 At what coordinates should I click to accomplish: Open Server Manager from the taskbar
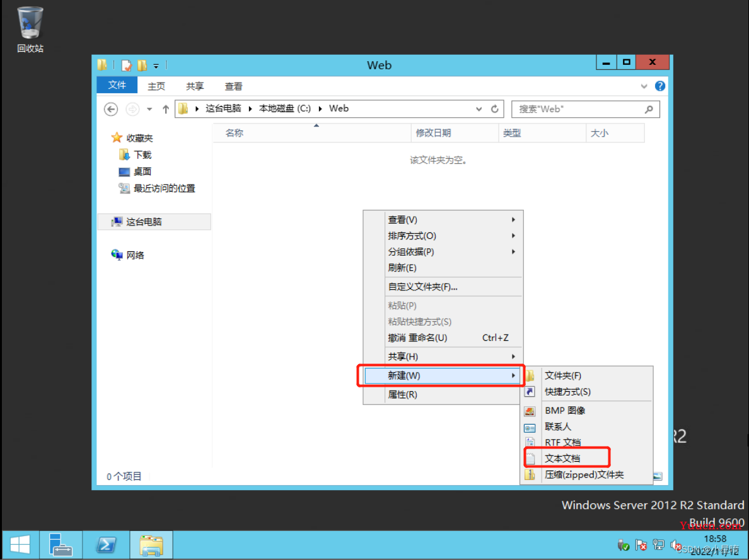pos(61,545)
